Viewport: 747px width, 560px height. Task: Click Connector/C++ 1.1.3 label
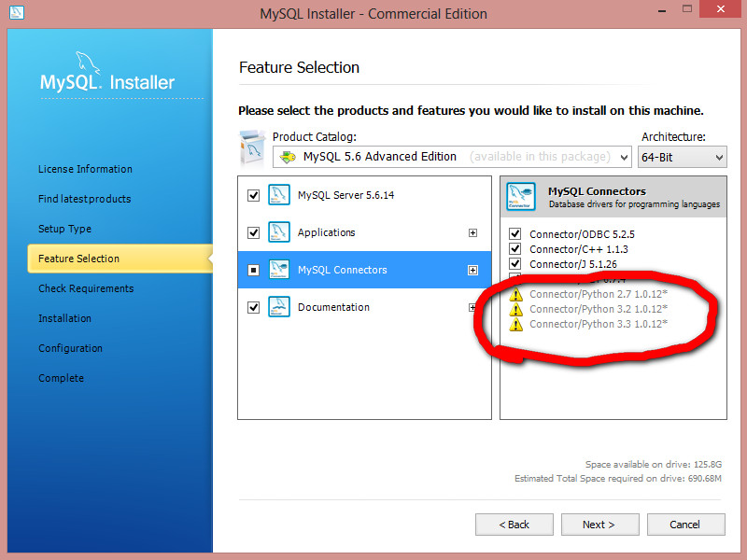[x=578, y=249]
